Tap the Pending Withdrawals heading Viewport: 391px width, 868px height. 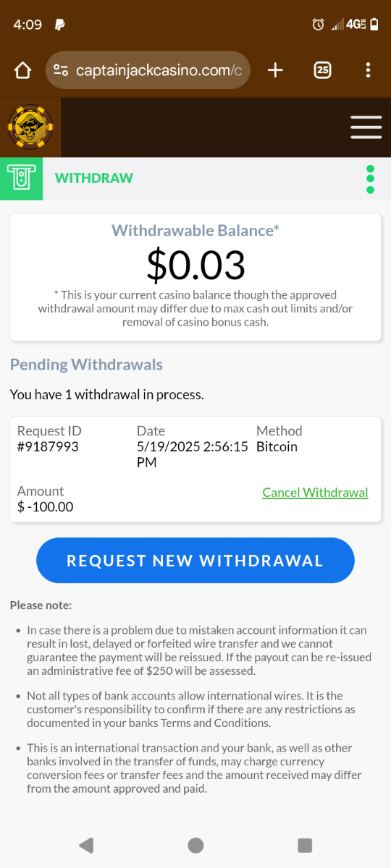click(x=86, y=365)
